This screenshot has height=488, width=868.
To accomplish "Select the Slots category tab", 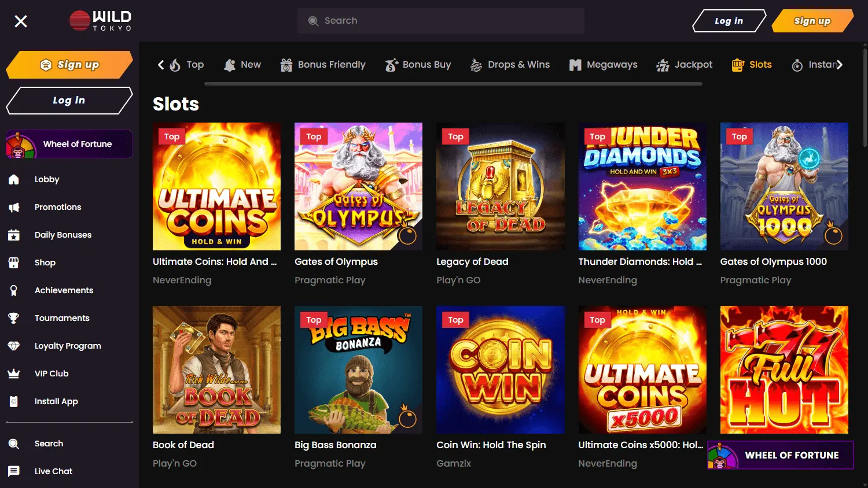I will 752,65.
